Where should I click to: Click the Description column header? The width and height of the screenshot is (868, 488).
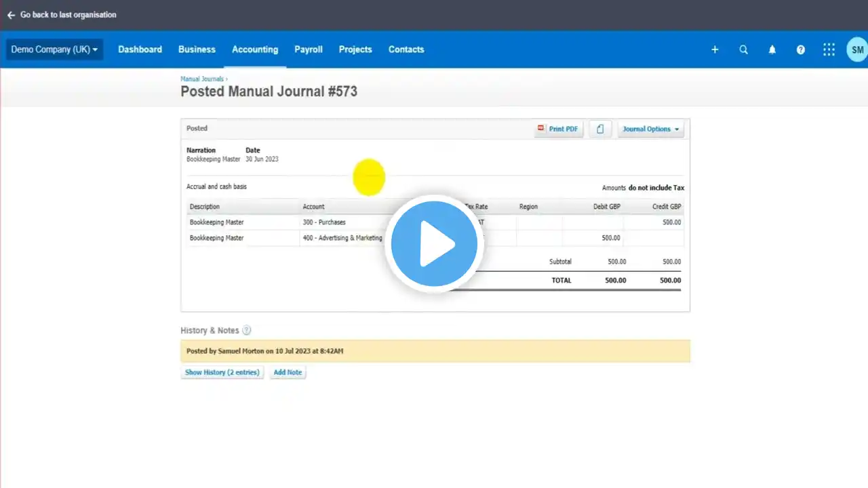(x=205, y=207)
